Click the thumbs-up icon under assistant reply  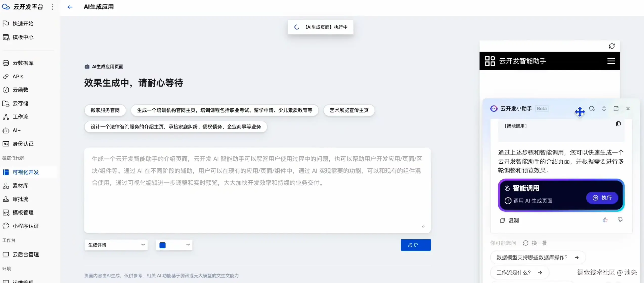(605, 220)
